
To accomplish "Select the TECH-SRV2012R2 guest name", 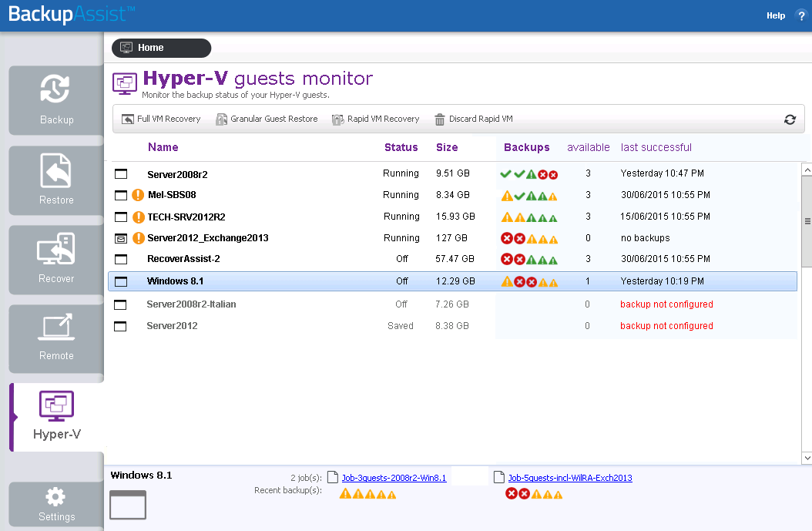I will point(186,217).
